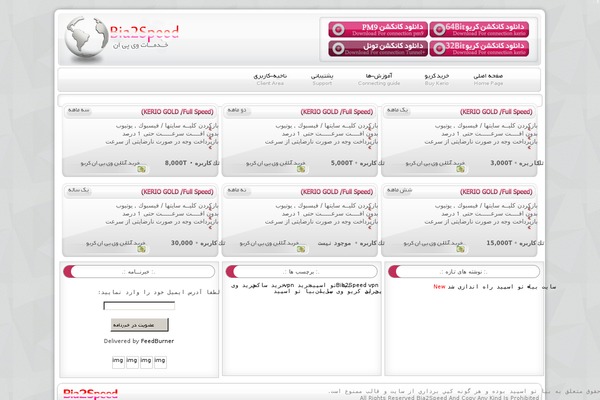
Task: Click the circle icon on Kerio 32Bit button
Action: click(439, 49)
